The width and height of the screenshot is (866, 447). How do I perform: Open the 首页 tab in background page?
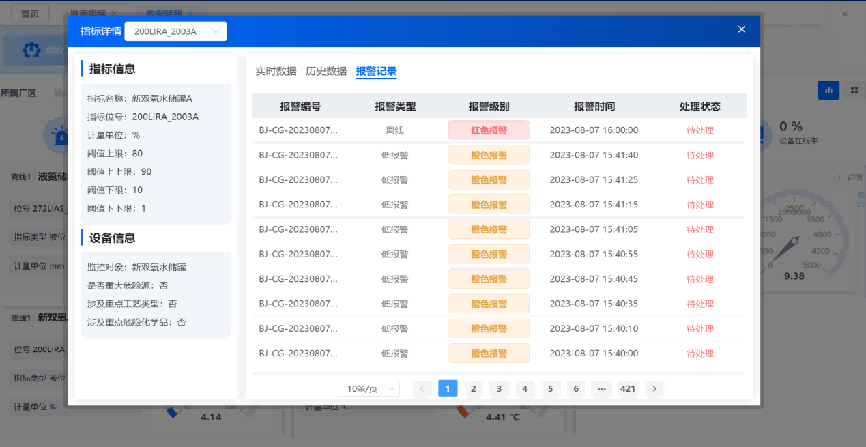[x=30, y=13]
